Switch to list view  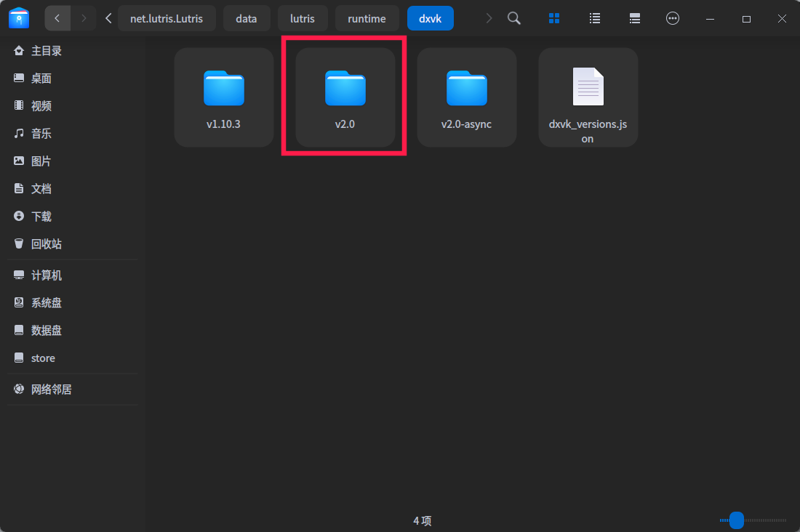coord(594,18)
